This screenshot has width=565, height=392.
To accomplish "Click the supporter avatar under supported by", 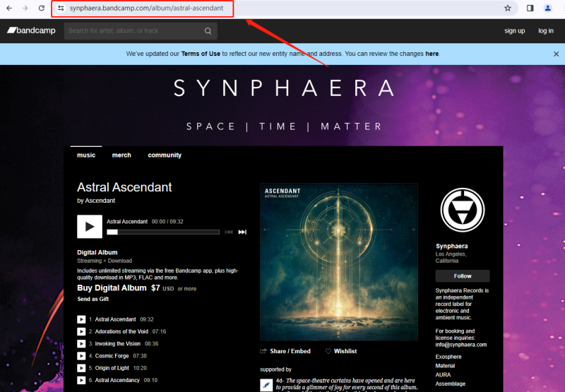I will pyautogui.click(x=266, y=385).
